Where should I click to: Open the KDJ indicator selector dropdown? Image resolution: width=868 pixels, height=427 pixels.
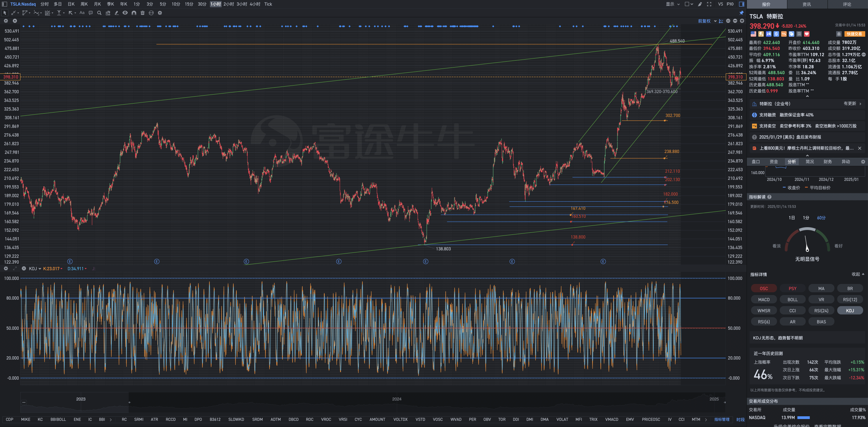35,268
